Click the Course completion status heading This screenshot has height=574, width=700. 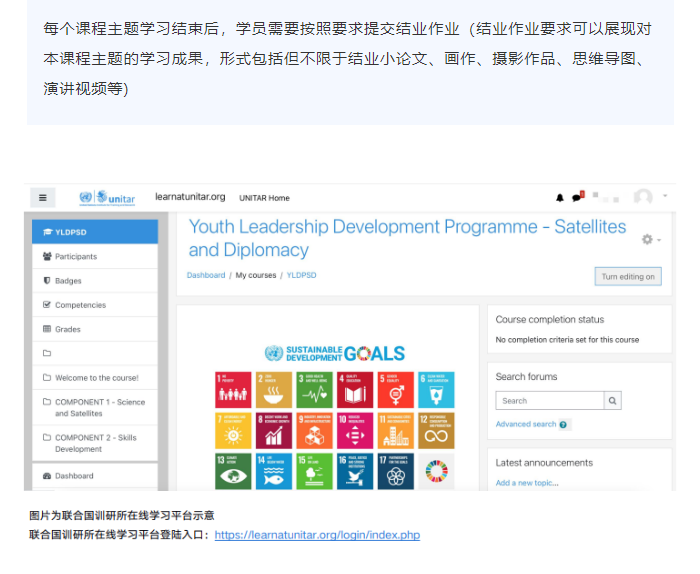(550, 320)
